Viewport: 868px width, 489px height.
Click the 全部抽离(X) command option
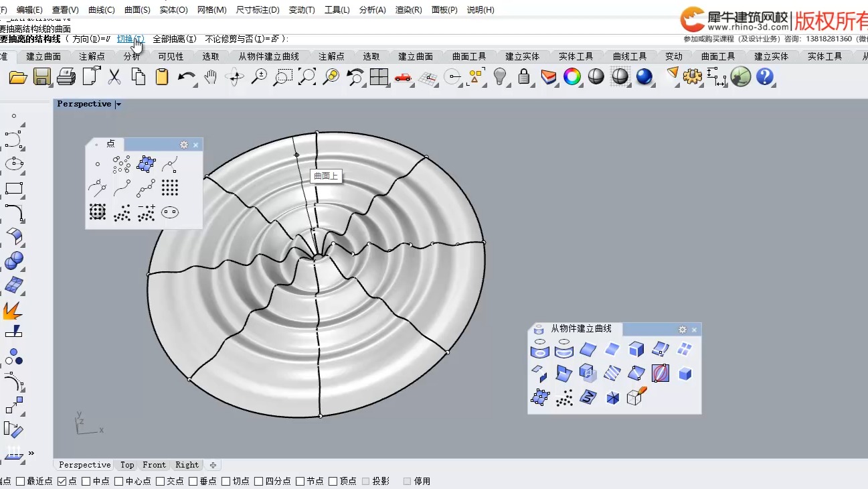[173, 39]
